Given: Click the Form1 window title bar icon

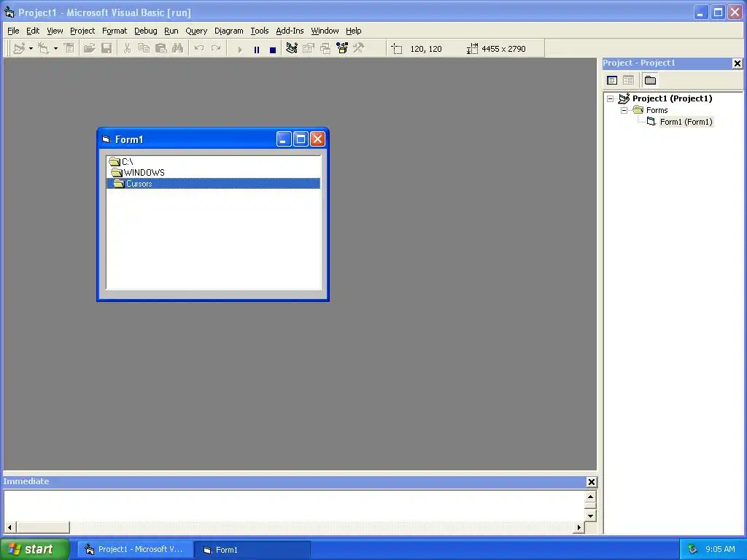Looking at the screenshot, I should [x=106, y=139].
